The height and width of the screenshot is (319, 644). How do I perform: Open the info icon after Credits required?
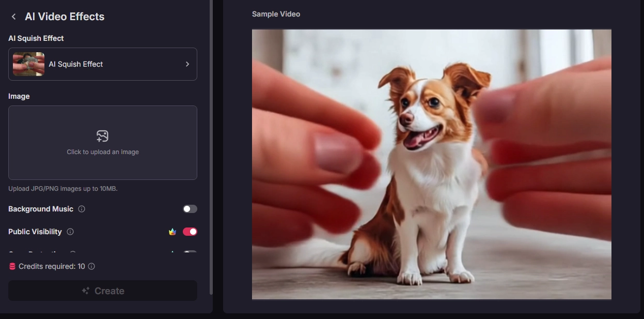[91, 266]
